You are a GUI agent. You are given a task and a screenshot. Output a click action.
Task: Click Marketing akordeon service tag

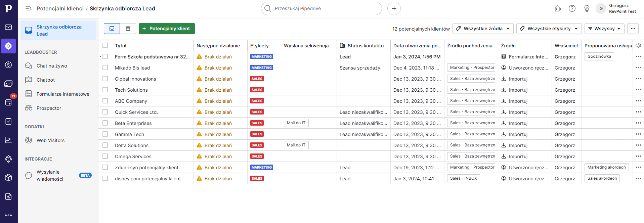click(607, 167)
